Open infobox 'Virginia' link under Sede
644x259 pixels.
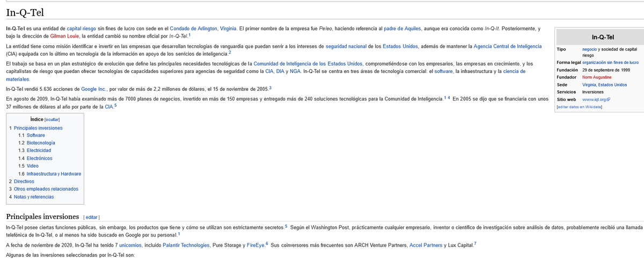click(590, 85)
